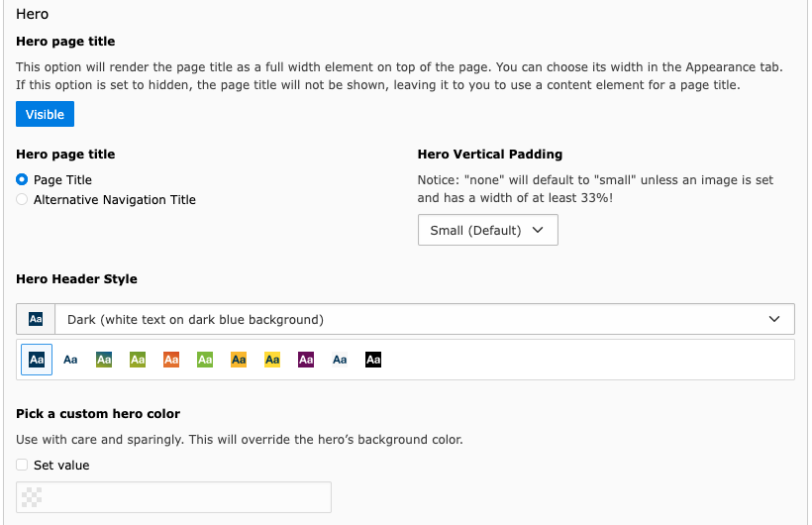Viewport: 812px width, 525px height.
Task: Select the Alternative Navigation Title radio option
Action: pos(22,199)
